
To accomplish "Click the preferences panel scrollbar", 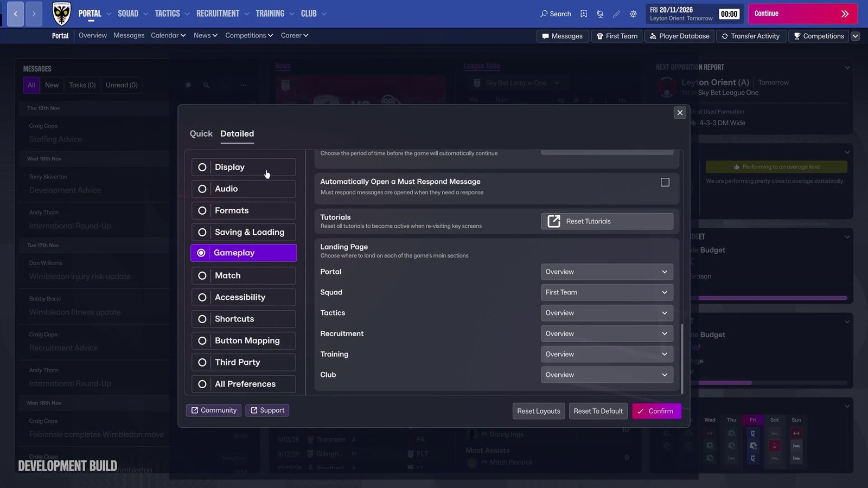I will [682, 358].
